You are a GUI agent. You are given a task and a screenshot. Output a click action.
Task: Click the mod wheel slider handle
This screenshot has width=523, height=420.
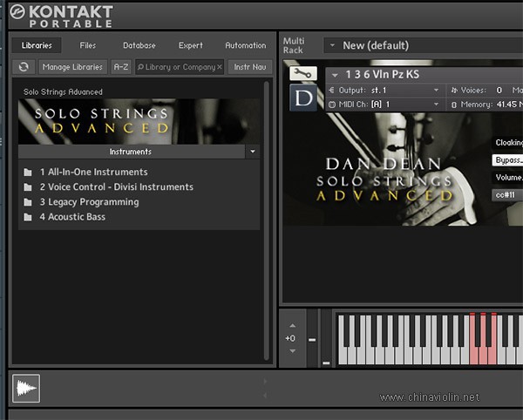click(326, 363)
